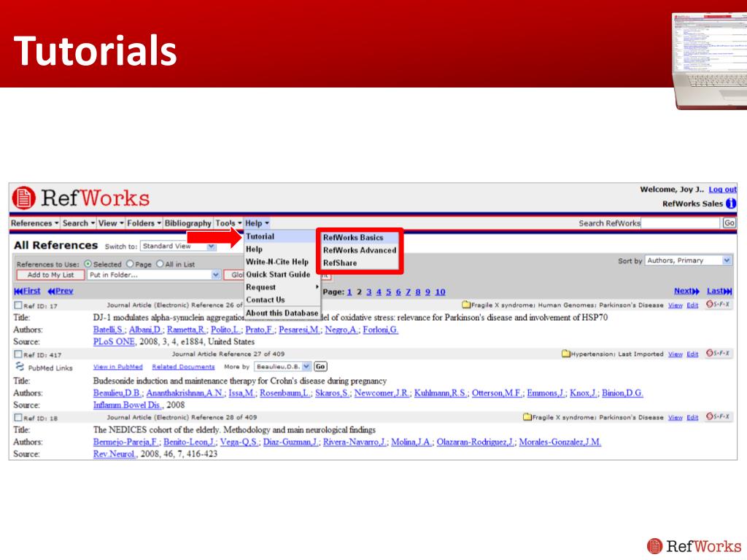Viewport: 747px width, 560px height.
Task: Choose RefWorks Basics tutorial
Action: click(x=360, y=237)
